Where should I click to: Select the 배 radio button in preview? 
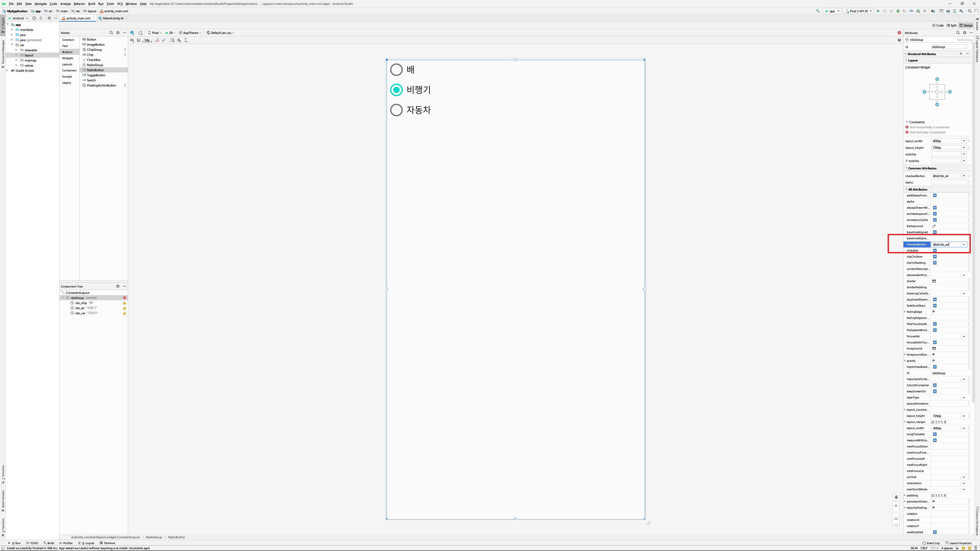pos(396,70)
